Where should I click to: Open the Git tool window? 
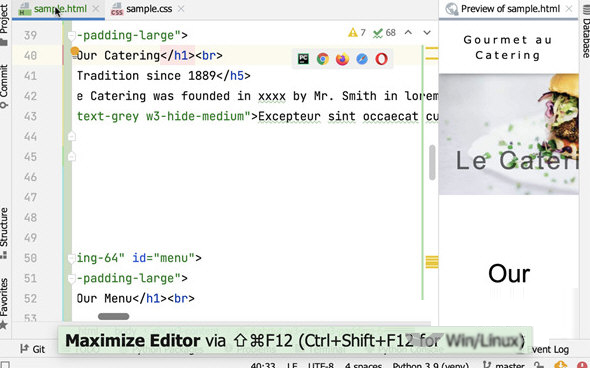(x=33, y=349)
